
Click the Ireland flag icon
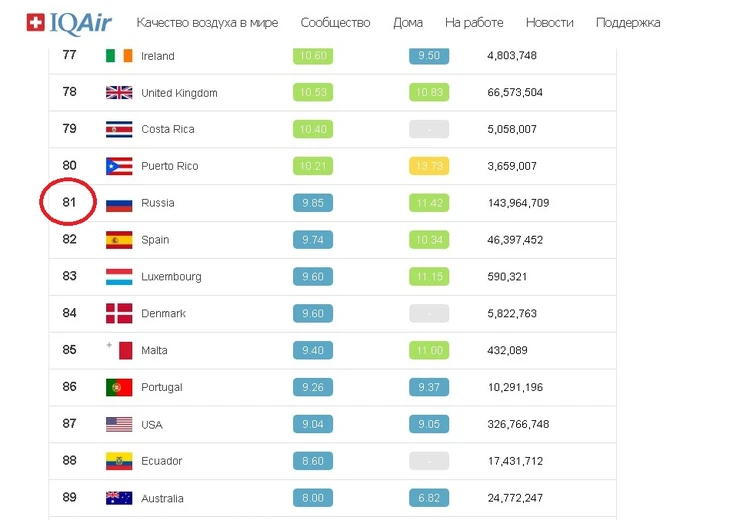pyautogui.click(x=119, y=56)
